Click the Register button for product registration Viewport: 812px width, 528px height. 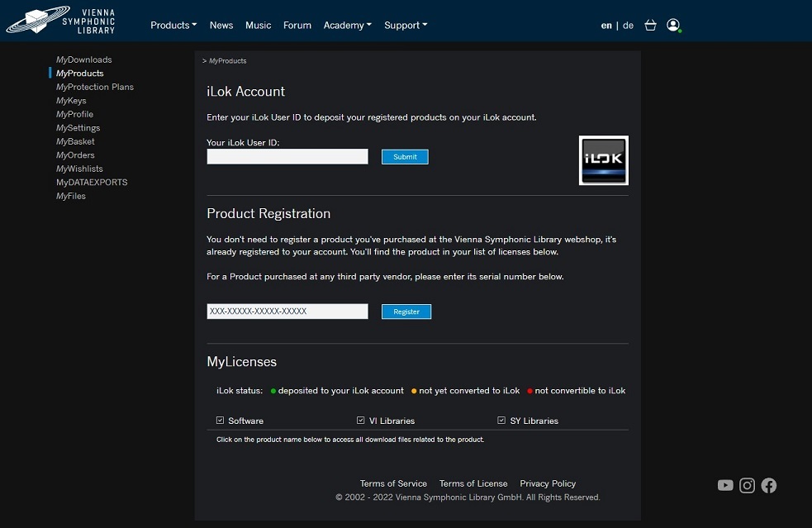point(406,312)
